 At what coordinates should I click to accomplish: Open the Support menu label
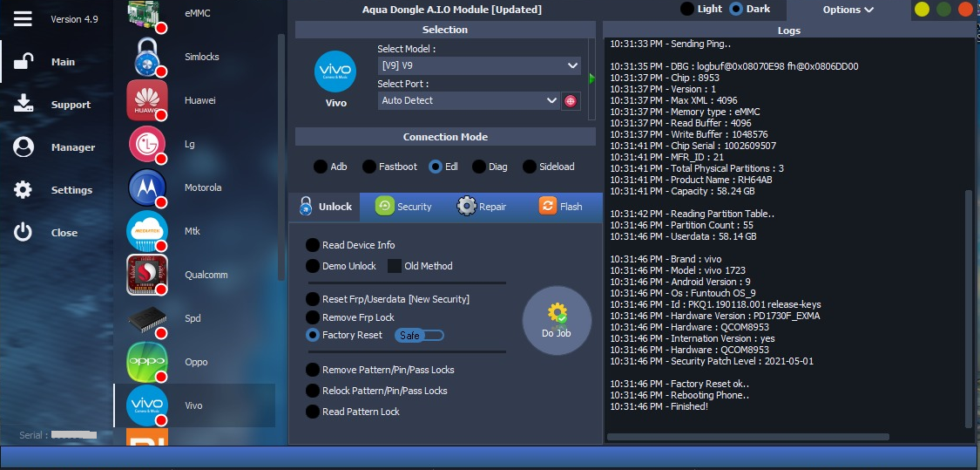coord(71,105)
